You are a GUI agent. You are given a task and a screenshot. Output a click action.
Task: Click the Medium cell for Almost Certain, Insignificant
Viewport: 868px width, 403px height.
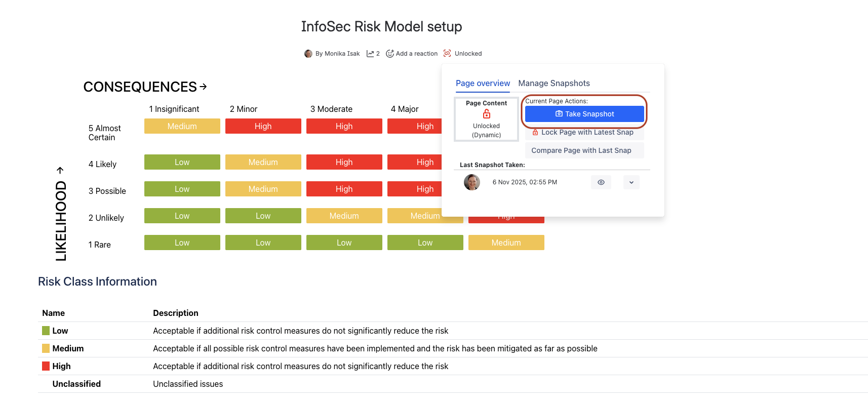[182, 126]
